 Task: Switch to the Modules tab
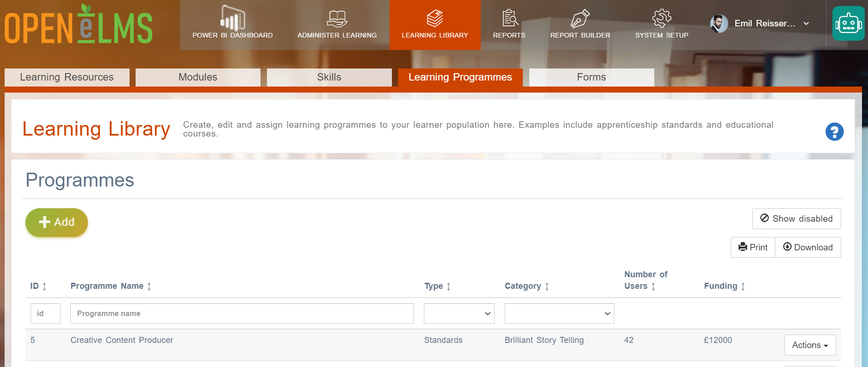198,77
